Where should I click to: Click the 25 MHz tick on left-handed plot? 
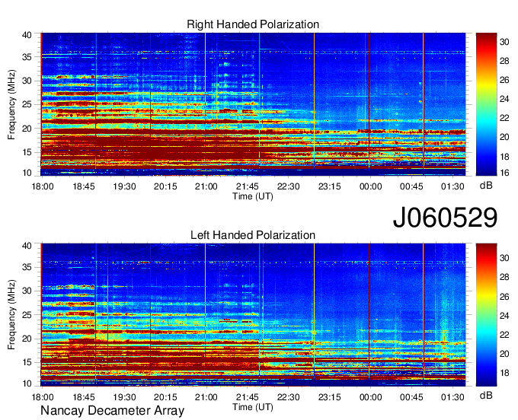[27, 315]
